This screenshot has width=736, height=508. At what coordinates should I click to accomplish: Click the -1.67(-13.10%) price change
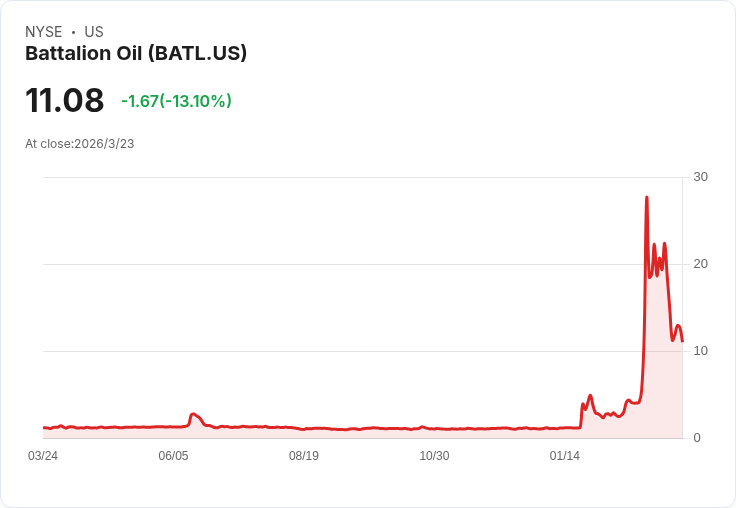176,101
